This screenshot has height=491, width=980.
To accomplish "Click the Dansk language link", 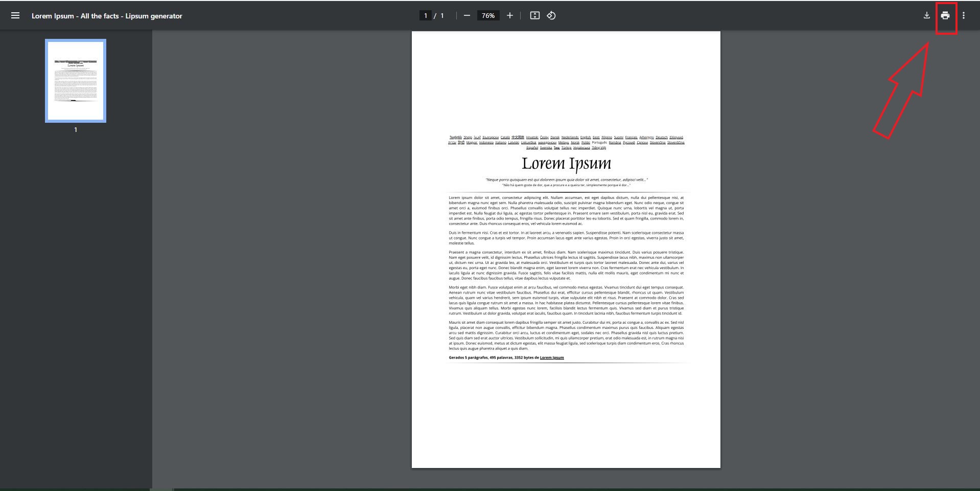I will (555, 137).
